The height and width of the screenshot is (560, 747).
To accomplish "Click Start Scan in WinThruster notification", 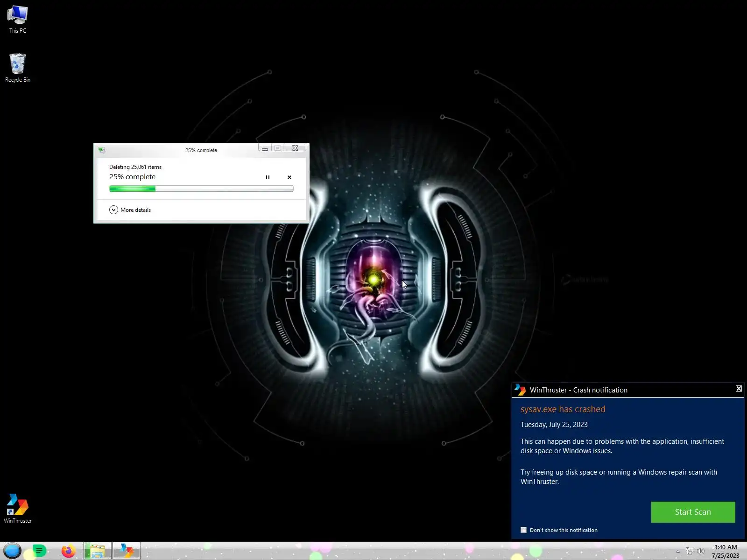I will [x=693, y=512].
